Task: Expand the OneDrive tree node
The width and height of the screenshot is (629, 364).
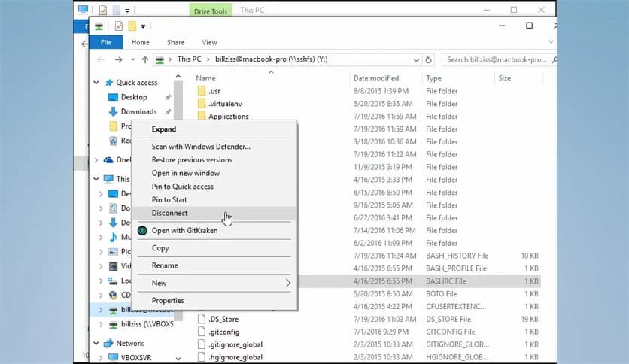Action: pos(96,160)
